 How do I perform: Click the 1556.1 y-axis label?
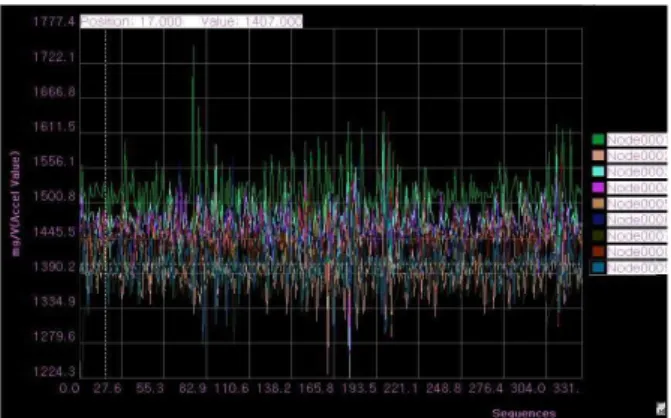(x=54, y=161)
